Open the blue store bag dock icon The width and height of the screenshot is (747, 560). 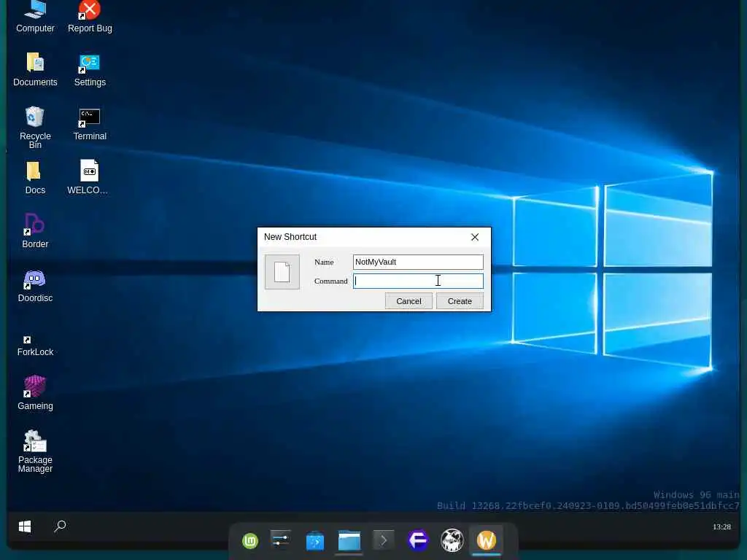(x=315, y=540)
